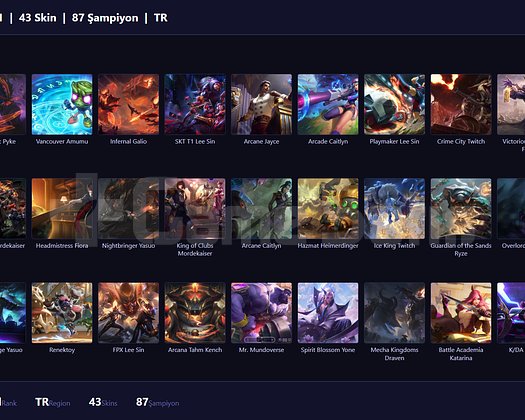Click the K/DA skin thumbnail at row end
525x420 pixels.
(x=511, y=313)
